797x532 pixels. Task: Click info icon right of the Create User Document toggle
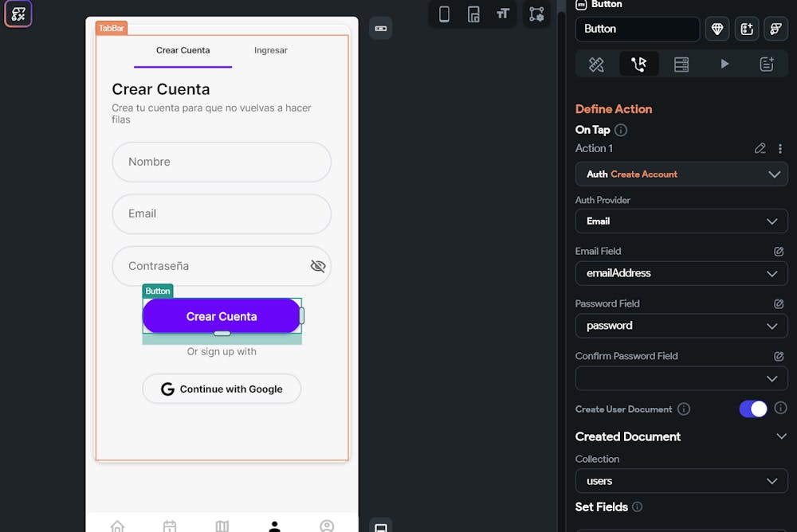[x=781, y=408]
